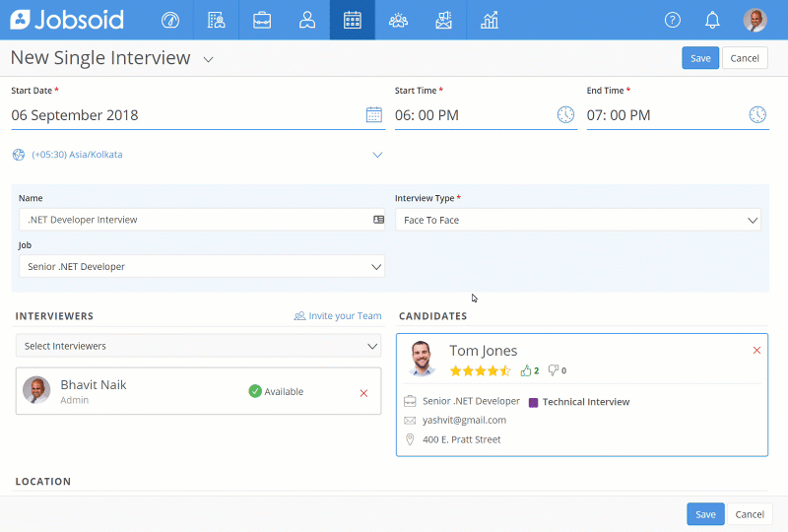Click the Name input field
Screen dimensions: 788x532
tap(202, 220)
